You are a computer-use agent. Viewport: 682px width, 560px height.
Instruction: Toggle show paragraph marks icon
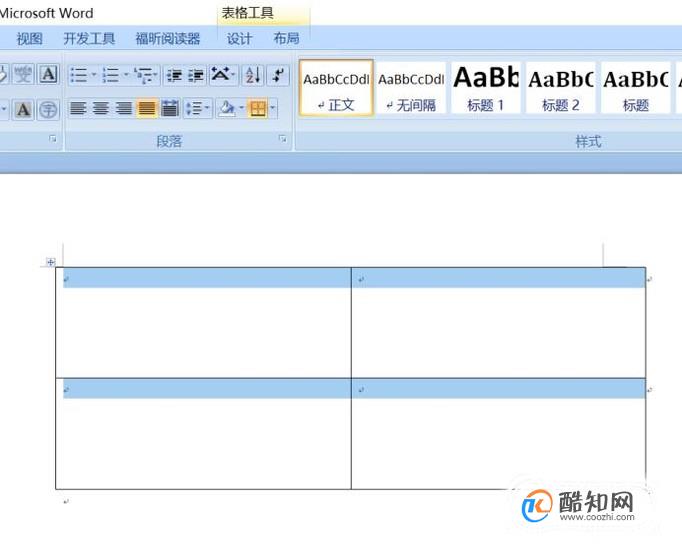tap(277, 75)
